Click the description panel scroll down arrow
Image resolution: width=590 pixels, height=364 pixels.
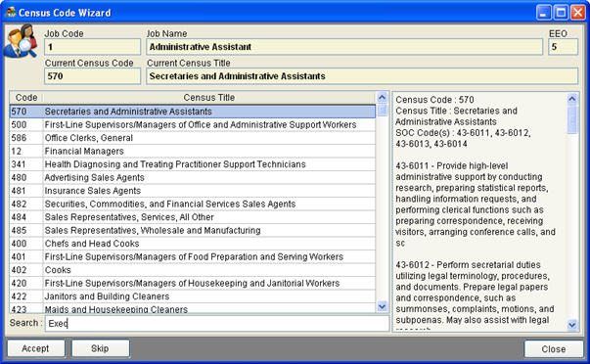(x=572, y=325)
